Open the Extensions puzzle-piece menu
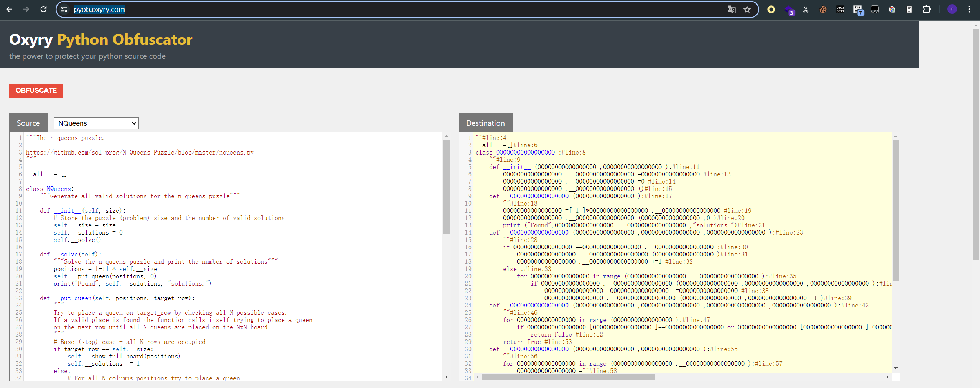The image size is (980, 388). click(x=927, y=10)
